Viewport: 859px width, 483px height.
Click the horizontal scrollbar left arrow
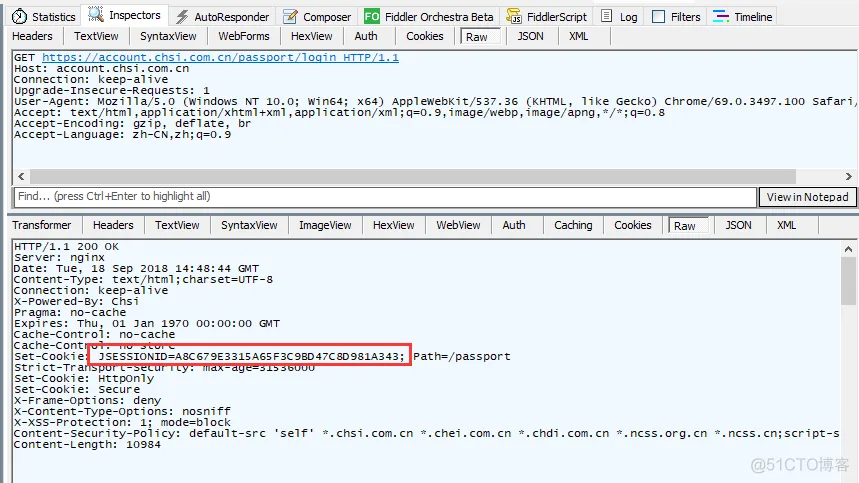pyautogui.click(x=21, y=176)
